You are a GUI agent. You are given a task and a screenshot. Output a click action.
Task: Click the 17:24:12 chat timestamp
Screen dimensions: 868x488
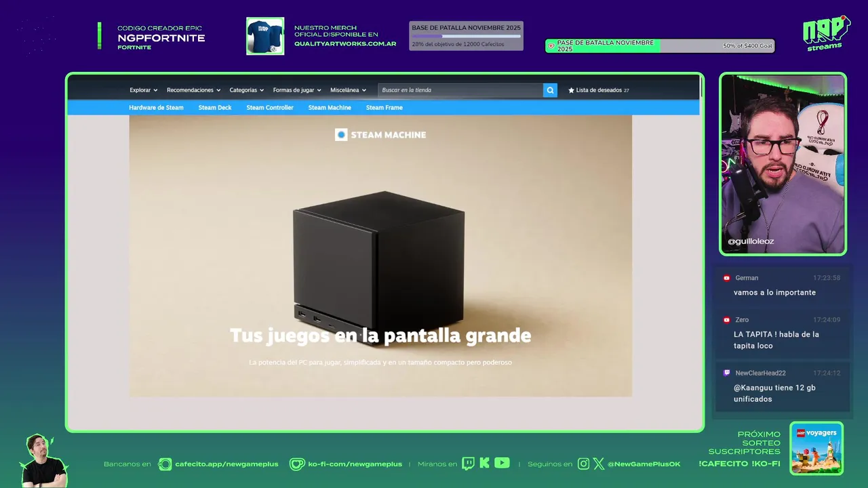click(x=827, y=373)
